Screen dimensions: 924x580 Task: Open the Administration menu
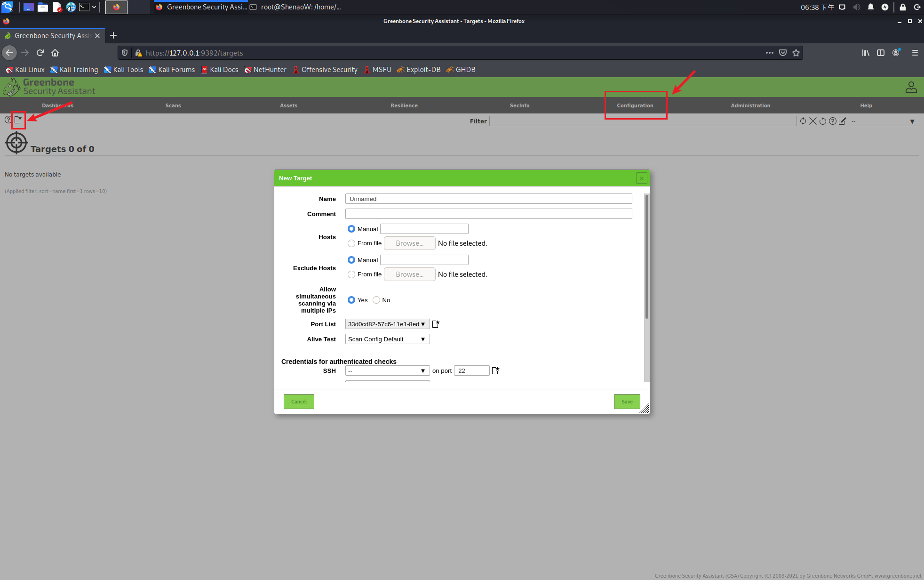coord(750,105)
